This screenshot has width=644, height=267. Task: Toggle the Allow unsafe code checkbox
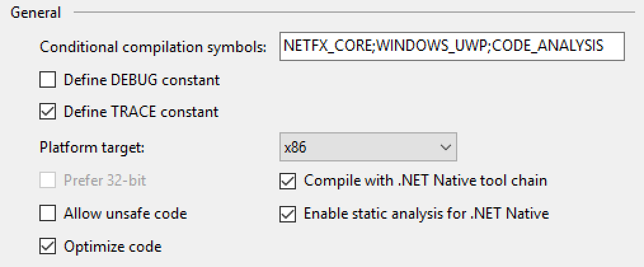pos(48,214)
